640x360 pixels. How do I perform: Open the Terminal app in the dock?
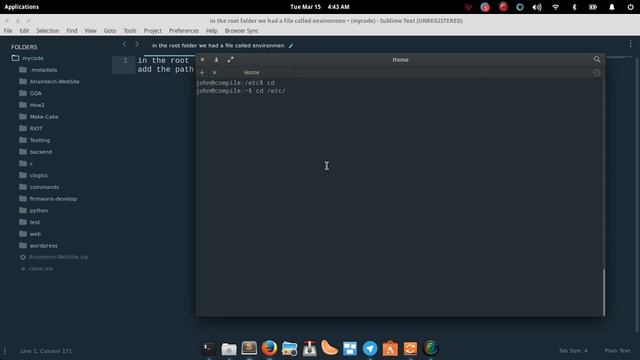pos(209,349)
